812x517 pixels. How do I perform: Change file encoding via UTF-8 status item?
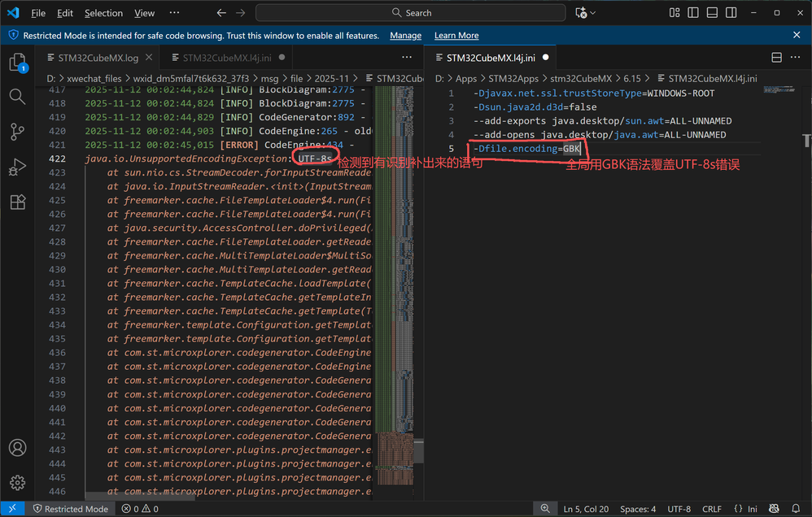click(679, 509)
